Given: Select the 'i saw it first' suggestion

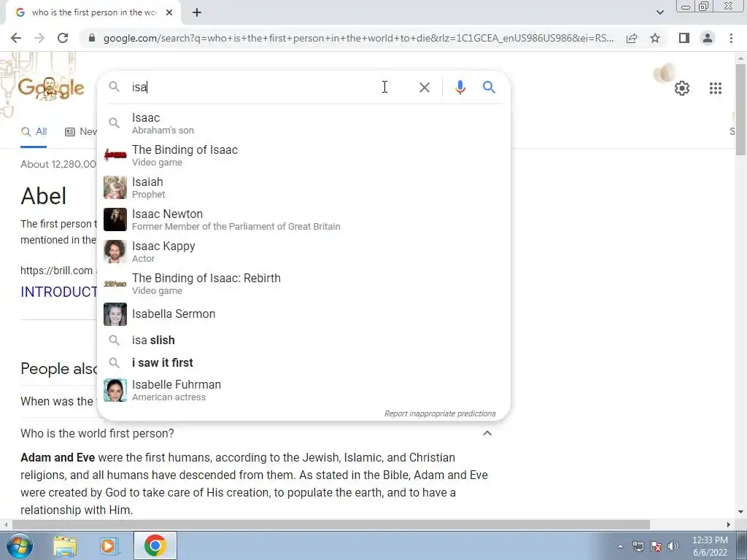Looking at the screenshot, I should (x=303, y=362).
